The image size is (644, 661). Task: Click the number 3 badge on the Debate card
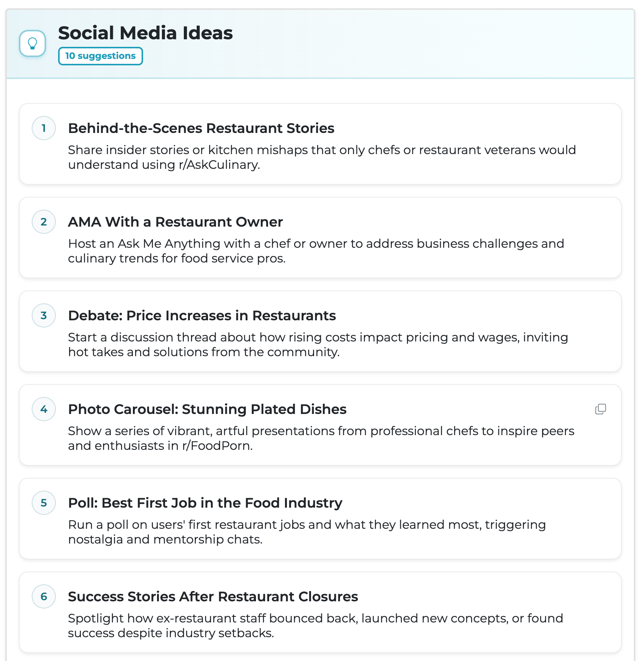pyautogui.click(x=44, y=315)
